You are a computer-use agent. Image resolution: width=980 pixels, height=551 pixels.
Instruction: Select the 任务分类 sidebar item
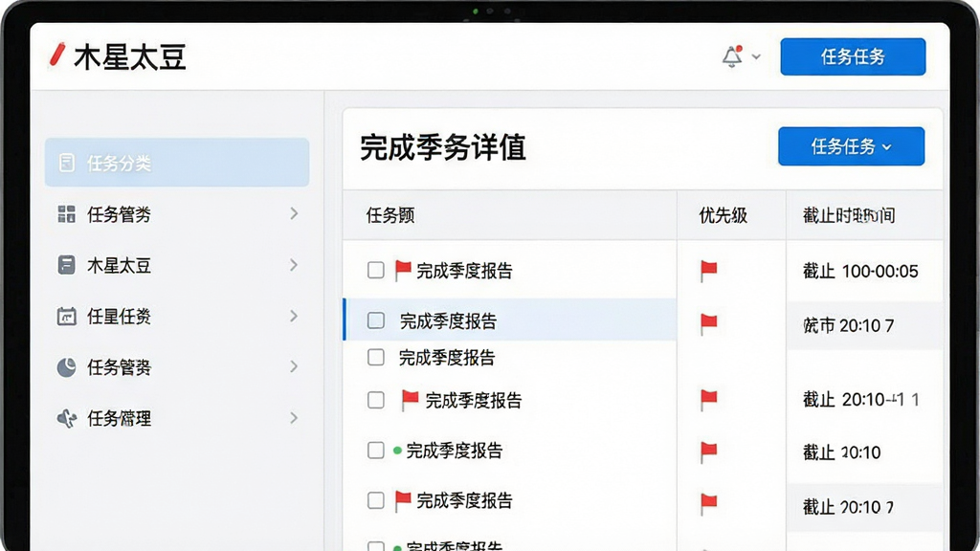pos(177,163)
